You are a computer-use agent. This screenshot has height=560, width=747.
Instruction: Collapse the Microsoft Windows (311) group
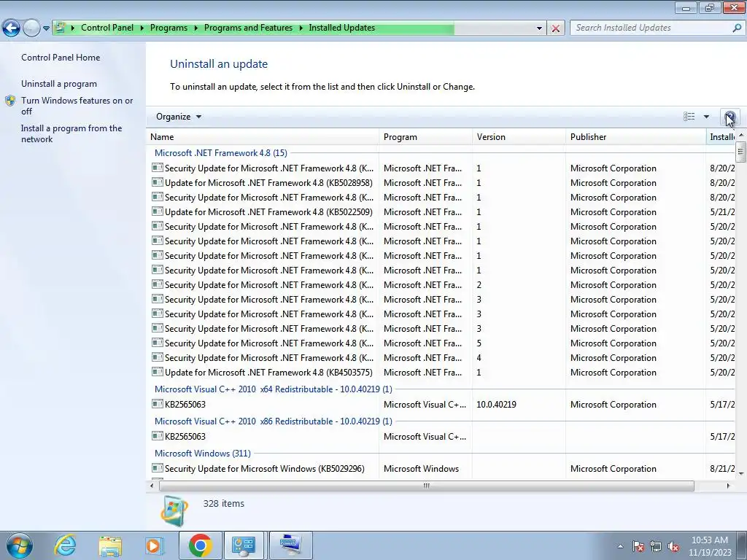click(x=203, y=454)
